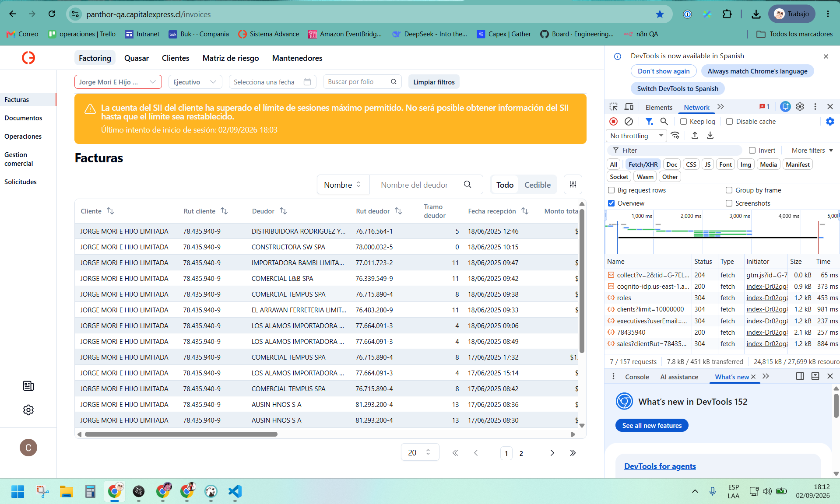Image resolution: width=840 pixels, height=504 pixels.
Task: Click the calendar icon in date filter
Action: tap(307, 82)
